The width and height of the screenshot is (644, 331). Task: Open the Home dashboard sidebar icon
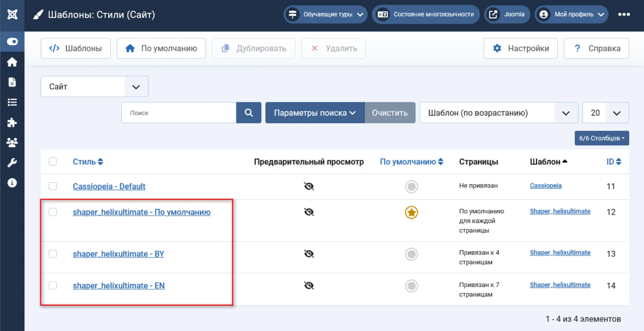[12, 62]
